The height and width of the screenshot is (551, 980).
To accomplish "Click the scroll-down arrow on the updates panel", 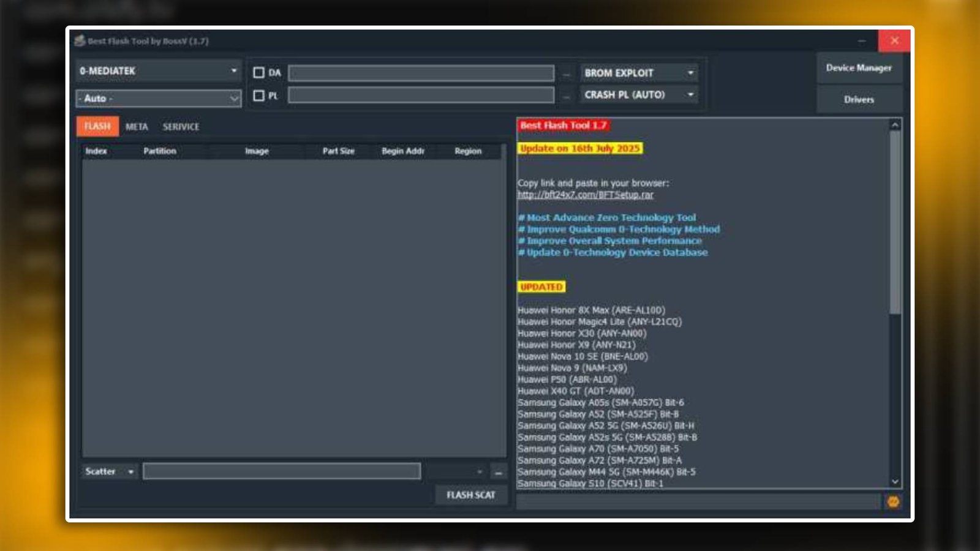I will pos(895,481).
